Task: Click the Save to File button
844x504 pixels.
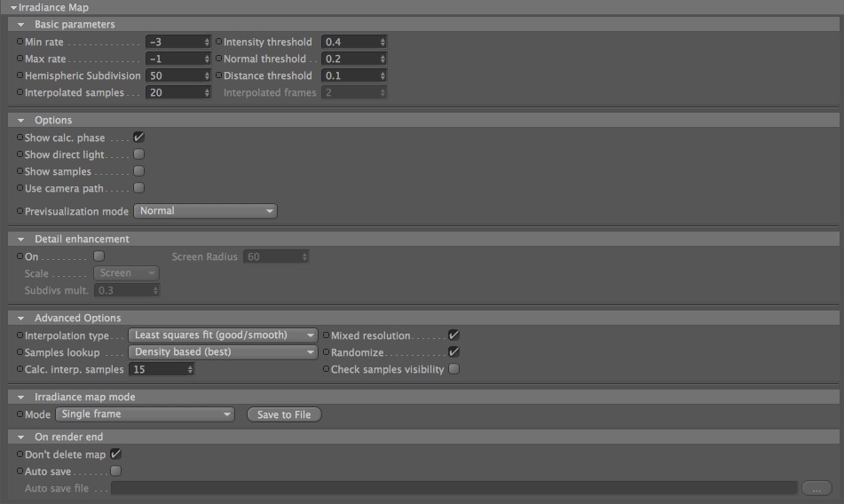Action: pos(284,414)
